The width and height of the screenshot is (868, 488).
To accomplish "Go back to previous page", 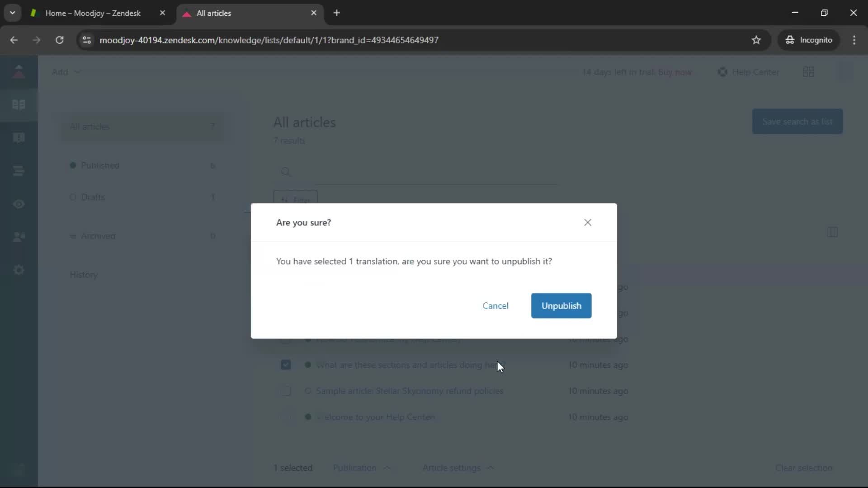I will 14,40.
